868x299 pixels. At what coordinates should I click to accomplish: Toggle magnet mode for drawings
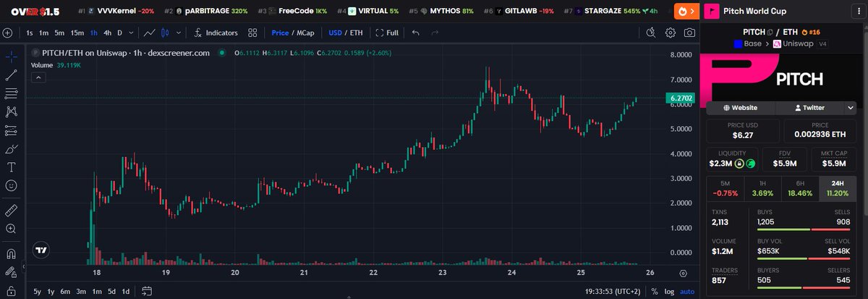(11, 254)
